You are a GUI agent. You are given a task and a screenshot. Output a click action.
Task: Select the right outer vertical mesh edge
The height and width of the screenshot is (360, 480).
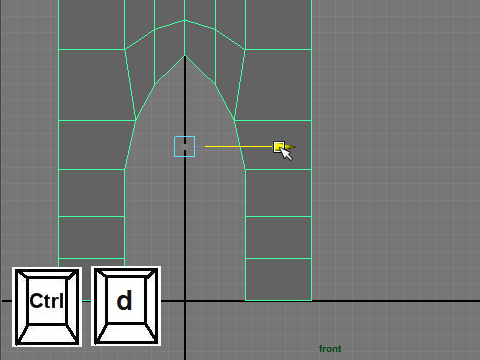[312, 150]
